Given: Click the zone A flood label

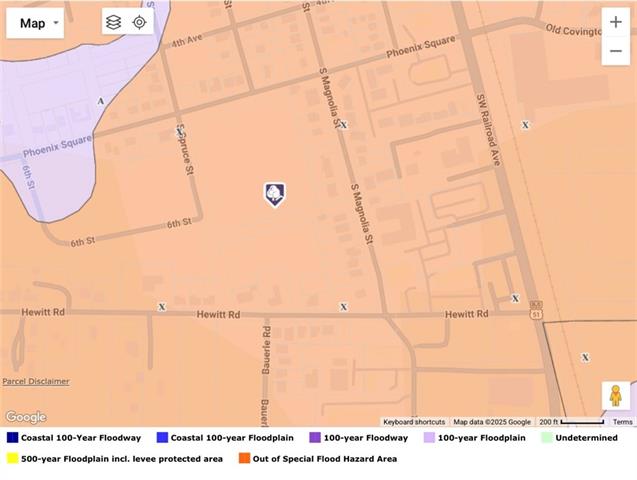Looking at the screenshot, I should (100, 101).
